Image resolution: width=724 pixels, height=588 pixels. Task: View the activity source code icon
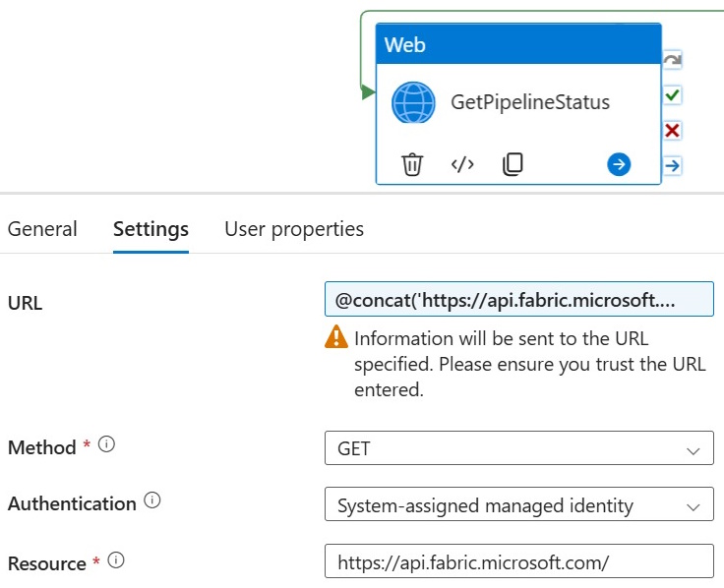pos(462,164)
